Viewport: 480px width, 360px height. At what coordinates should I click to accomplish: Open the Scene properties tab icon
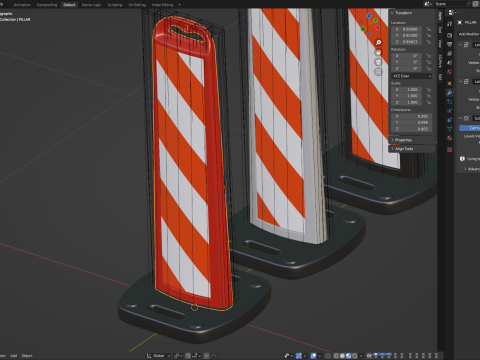coord(449,63)
